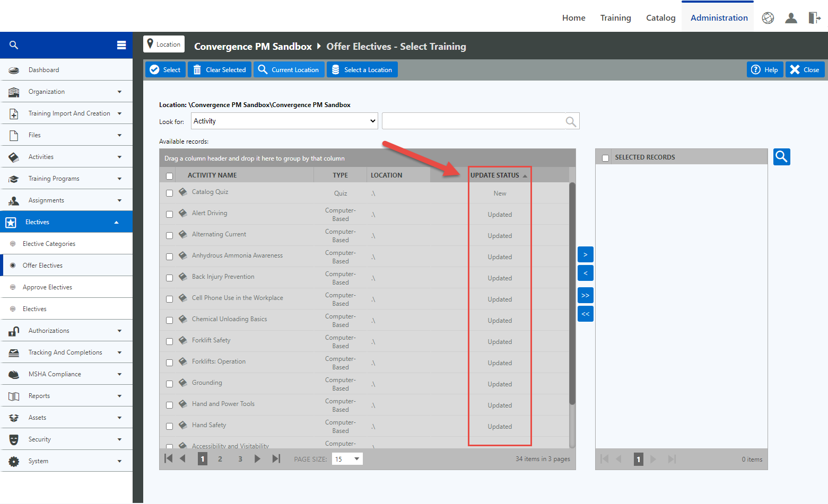Click the logout door icon

(814, 18)
